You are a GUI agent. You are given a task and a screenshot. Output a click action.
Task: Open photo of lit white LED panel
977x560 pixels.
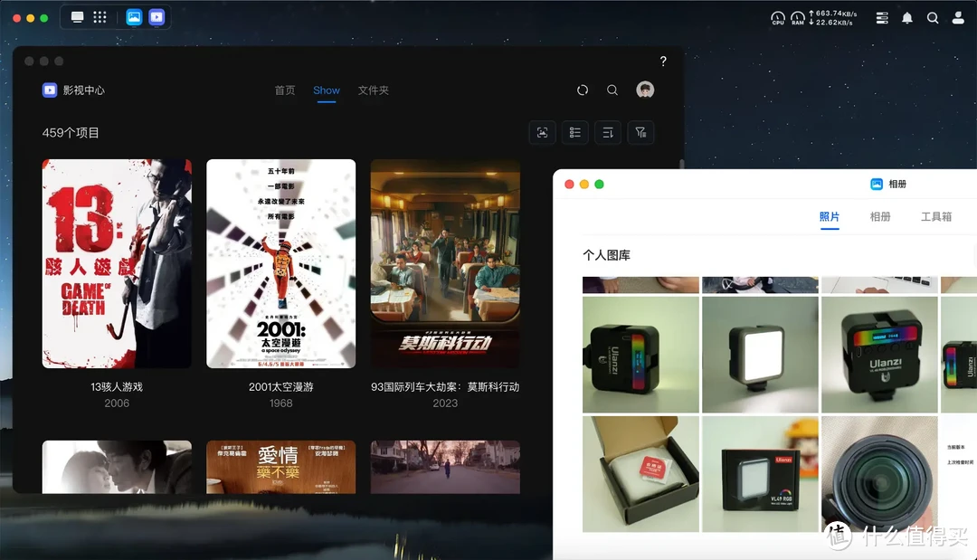[x=760, y=355]
